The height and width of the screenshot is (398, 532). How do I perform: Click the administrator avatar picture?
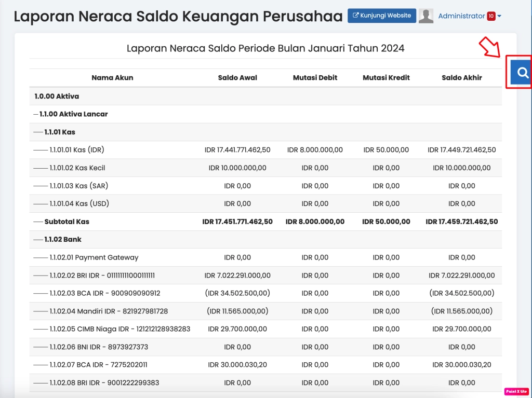click(426, 16)
